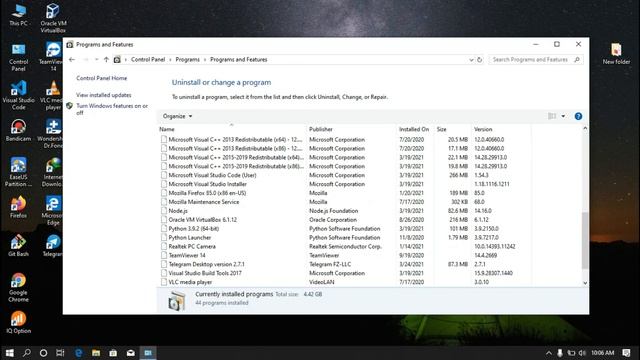Open Control Panel Home link
Screen dimensions: 640x360
point(101,78)
